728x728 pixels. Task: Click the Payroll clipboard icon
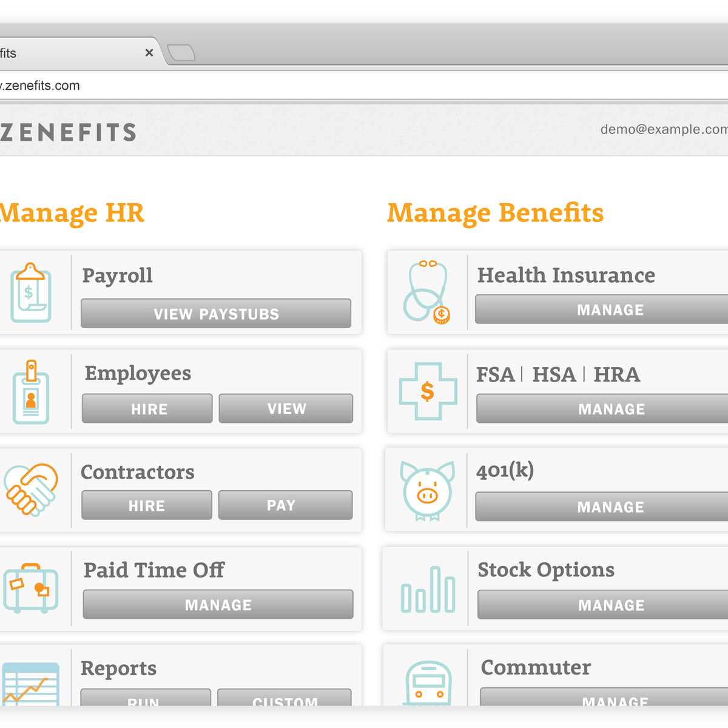pos(30,292)
